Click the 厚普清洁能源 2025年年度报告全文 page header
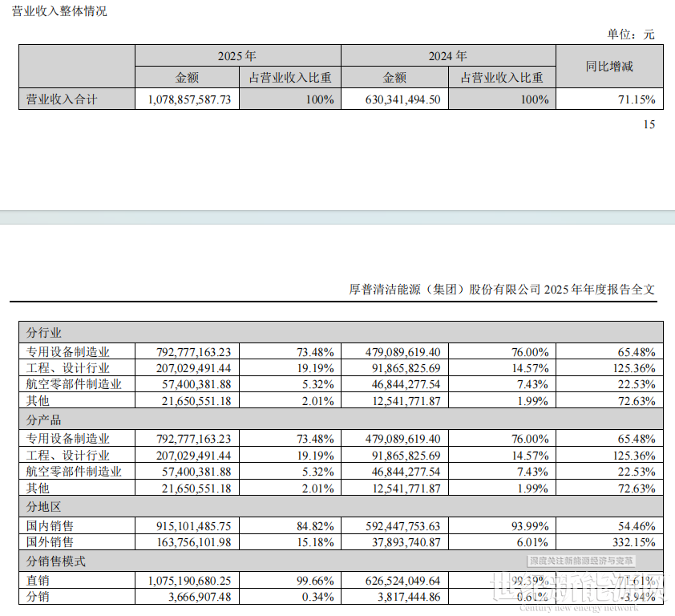Screen dimensions: 675x616 click(502, 290)
